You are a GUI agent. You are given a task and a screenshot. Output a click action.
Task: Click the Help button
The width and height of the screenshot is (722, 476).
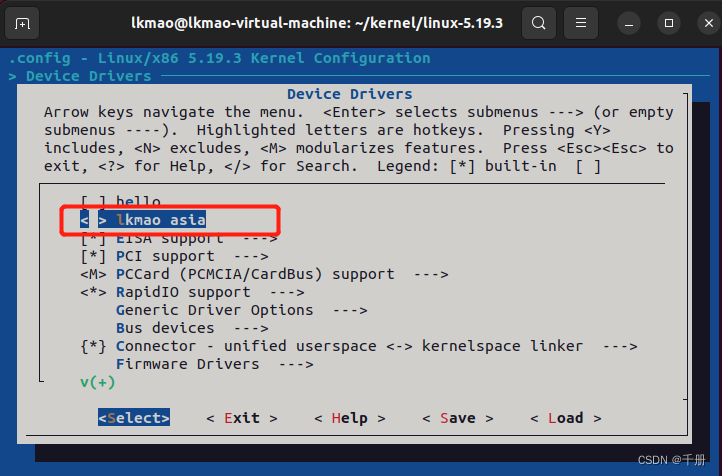tap(349, 418)
